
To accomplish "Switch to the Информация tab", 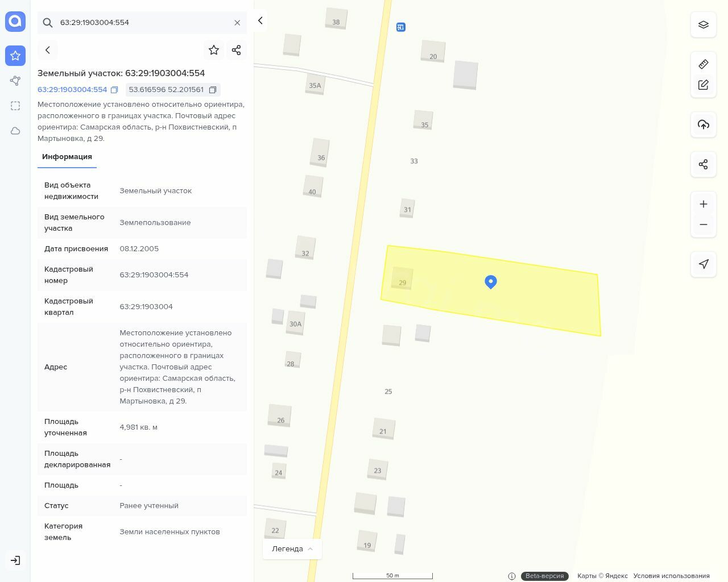I will [x=67, y=157].
